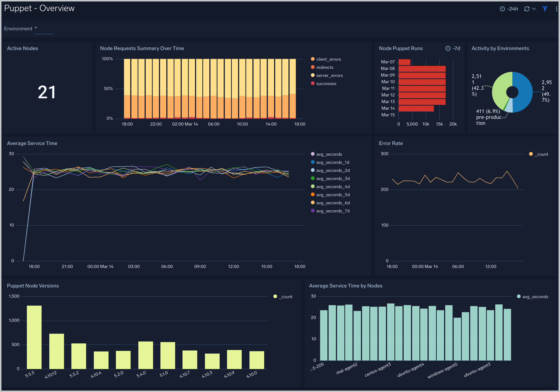Image resolution: width=560 pixels, height=392 pixels.
Task: Toggle avg_seconds_4d legend entry
Action: (x=330, y=187)
